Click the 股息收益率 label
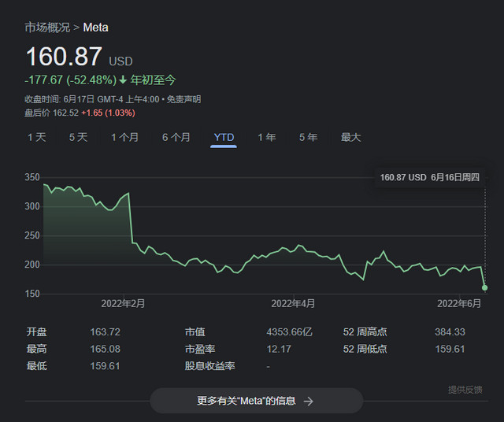The image size is (504, 422). (x=209, y=366)
